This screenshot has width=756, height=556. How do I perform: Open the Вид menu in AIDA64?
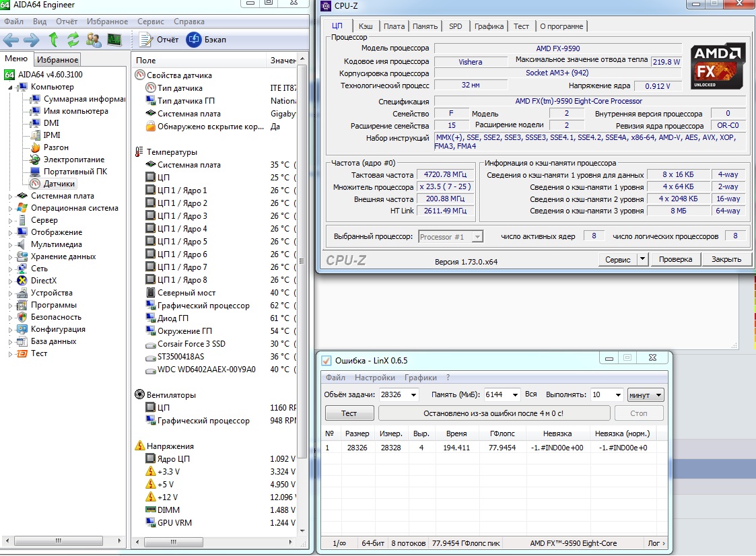click(40, 22)
